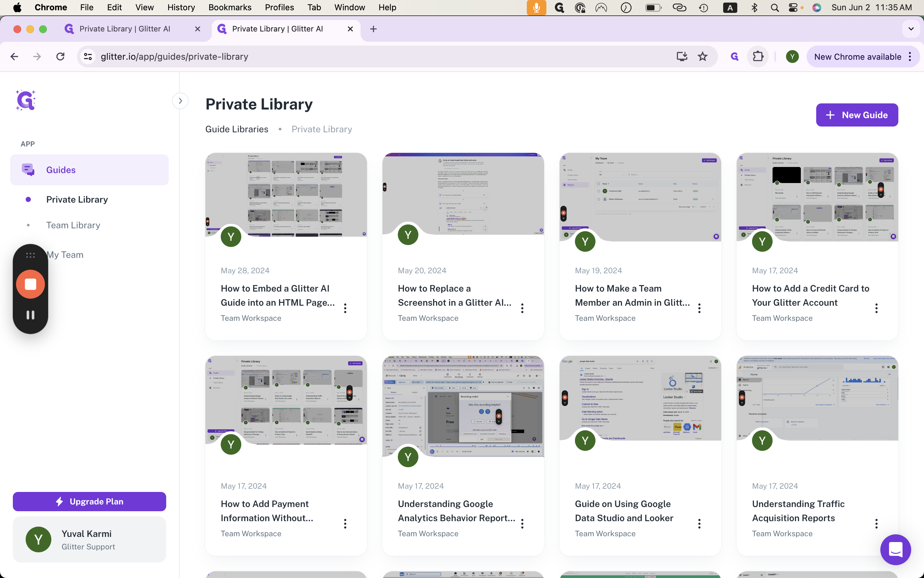The image size is (924, 578).
Task: Open the Chrome profile avatar
Action: [x=792, y=57]
